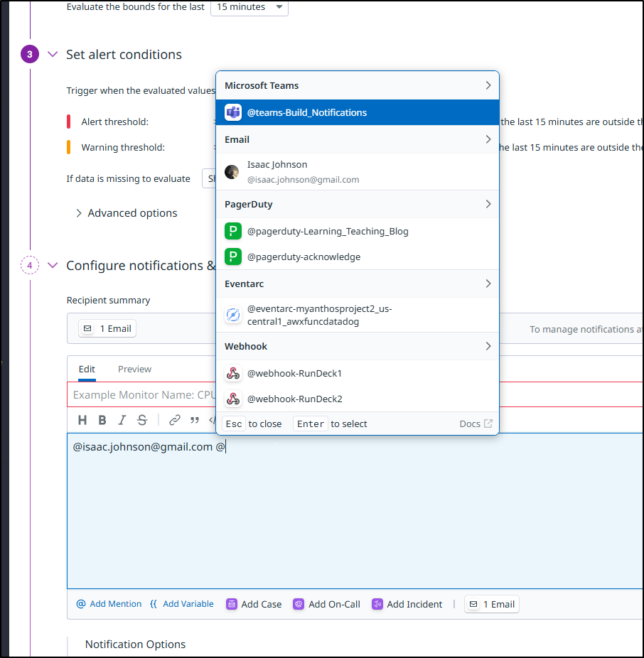Viewport: 644px width, 658px height.
Task: Switch to the Preview tab
Action: [134, 370]
